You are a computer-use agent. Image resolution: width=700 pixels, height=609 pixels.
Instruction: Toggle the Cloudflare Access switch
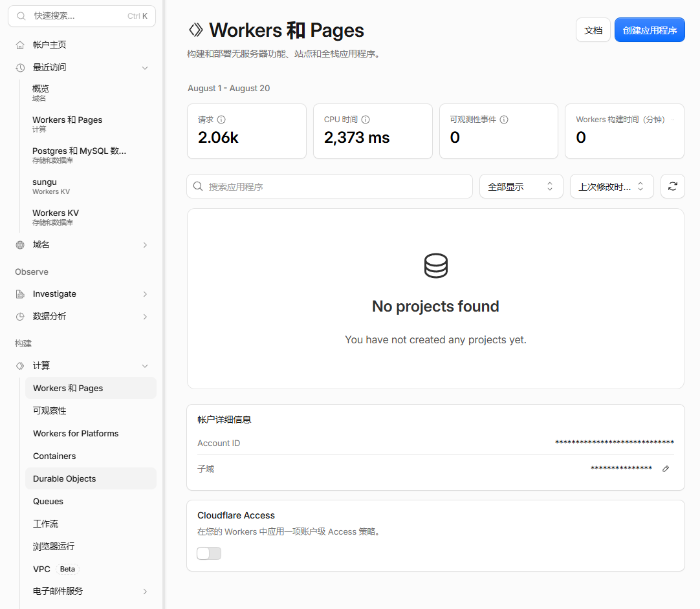209,553
